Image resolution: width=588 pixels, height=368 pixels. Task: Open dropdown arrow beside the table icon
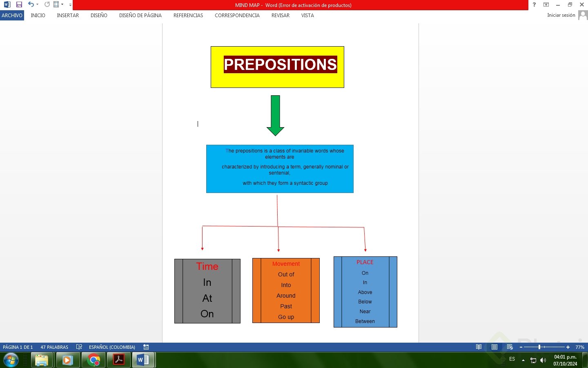pos(62,4)
